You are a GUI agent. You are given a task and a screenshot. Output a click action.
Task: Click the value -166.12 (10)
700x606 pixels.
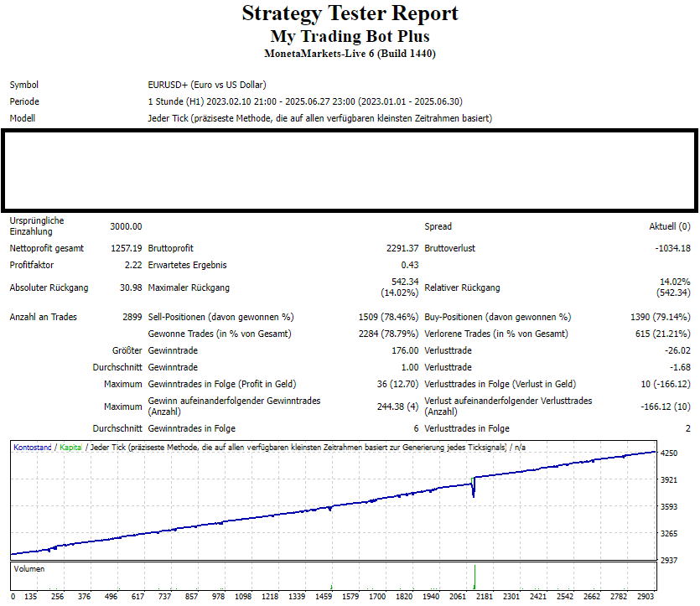pyautogui.click(x=666, y=407)
